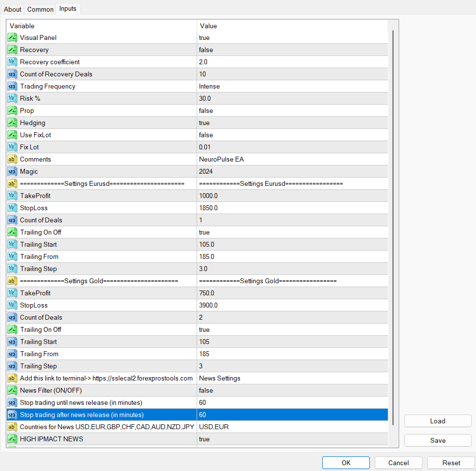Edit the Recovery coefficient value 2.0
476x471 pixels.
point(293,62)
